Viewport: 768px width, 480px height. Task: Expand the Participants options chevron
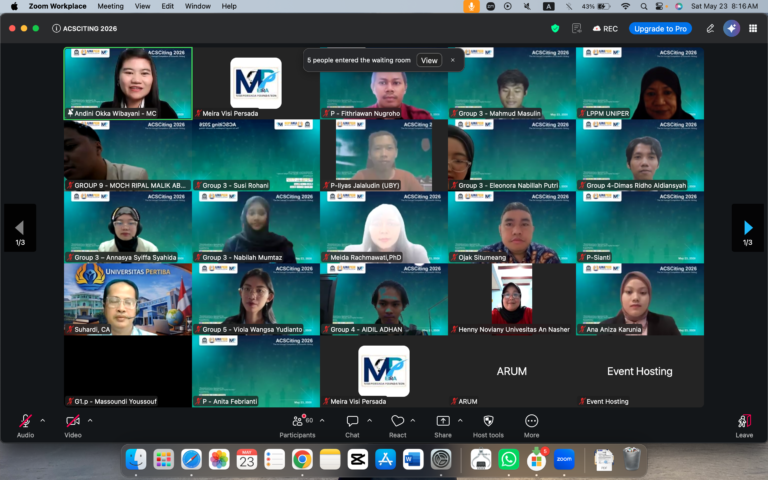pos(322,420)
